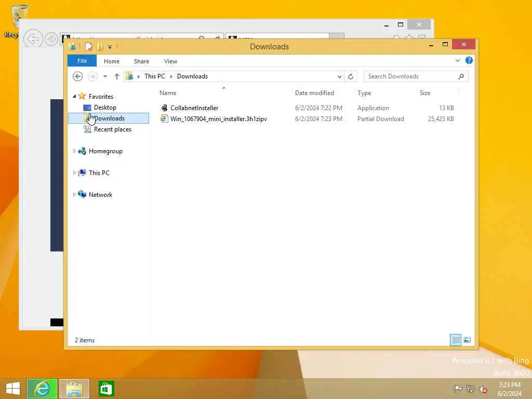532x399 pixels.
Task: Switch to the Home ribbon tab
Action: click(x=112, y=61)
